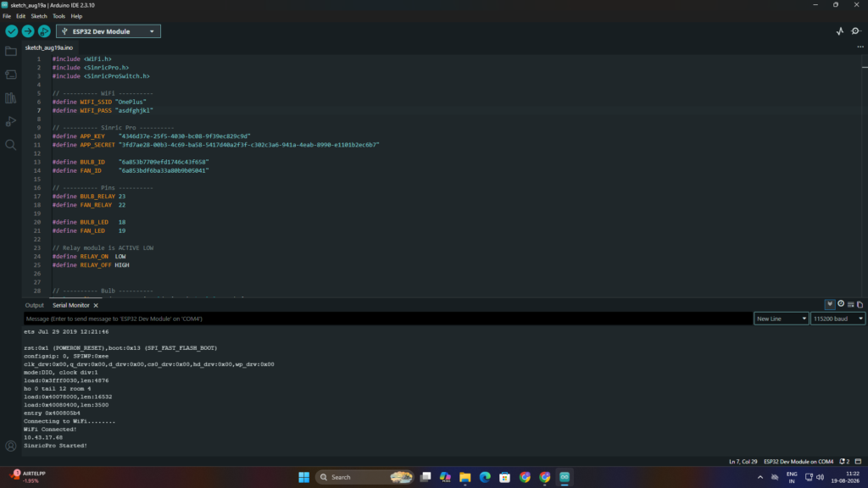The image size is (868, 488).
Task: Close the Serial Monitor tab
Action: point(96,305)
